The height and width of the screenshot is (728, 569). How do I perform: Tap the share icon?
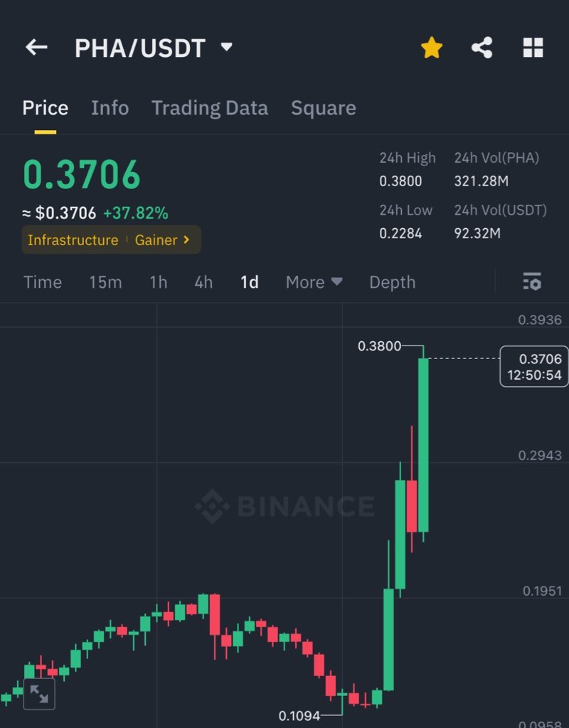pyautogui.click(x=482, y=48)
